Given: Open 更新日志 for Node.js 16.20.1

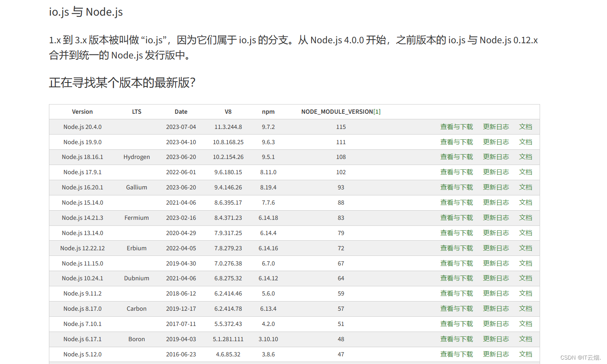Looking at the screenshot, I should 496,187.
